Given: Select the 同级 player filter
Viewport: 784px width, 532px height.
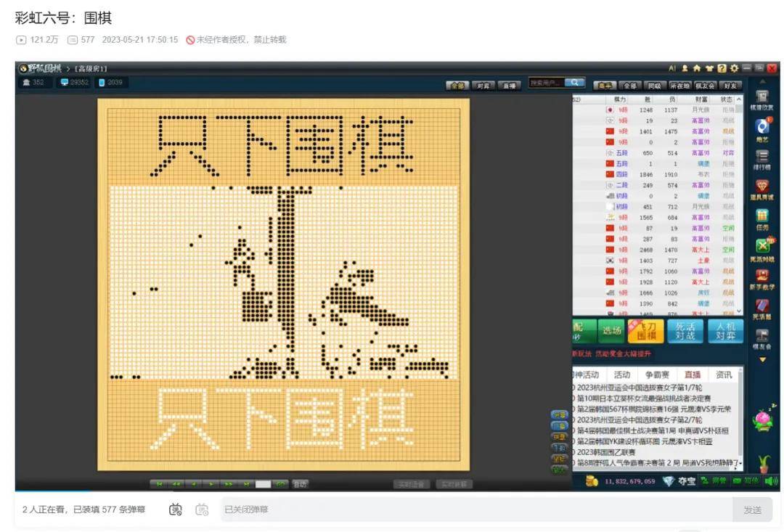Looking at the screenshot, I should tap(655, 86).
